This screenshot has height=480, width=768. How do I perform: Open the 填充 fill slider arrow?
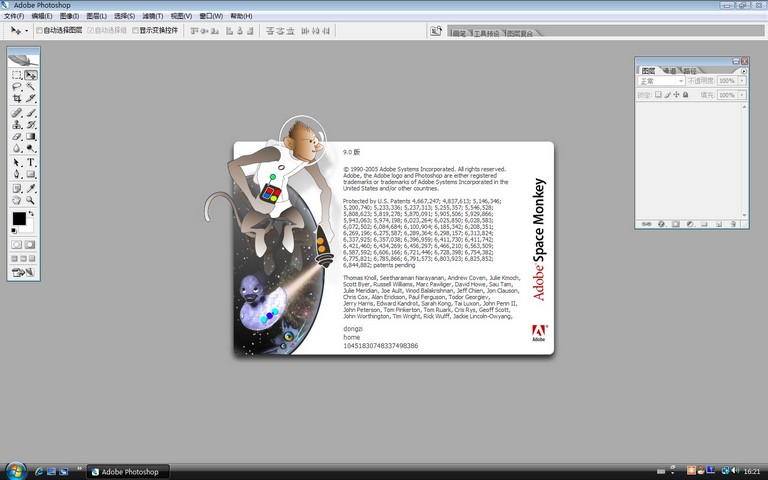click(742, 95)
